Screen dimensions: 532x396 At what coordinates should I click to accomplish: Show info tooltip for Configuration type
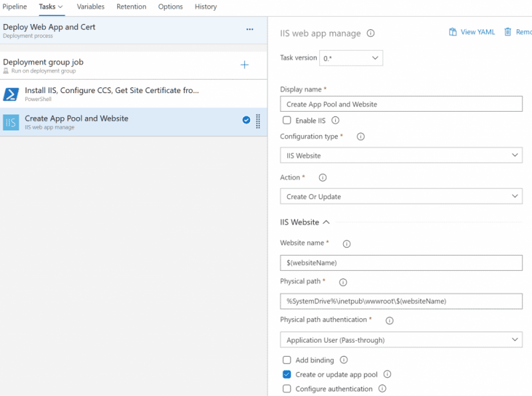click(x=360, y=136)
